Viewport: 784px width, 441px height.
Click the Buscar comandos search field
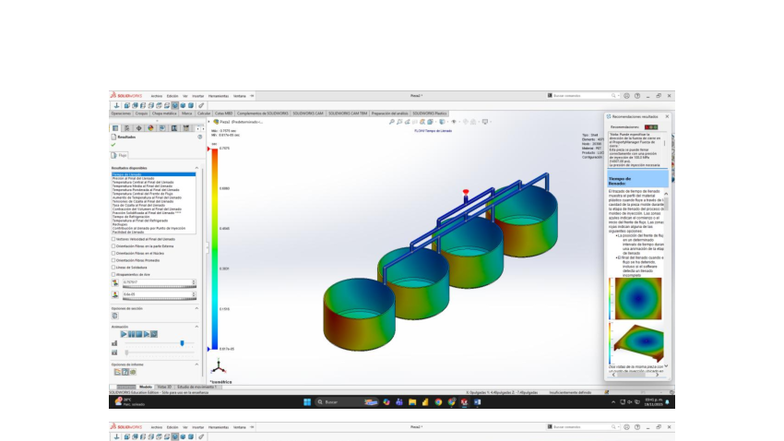(x=580, y=96)
